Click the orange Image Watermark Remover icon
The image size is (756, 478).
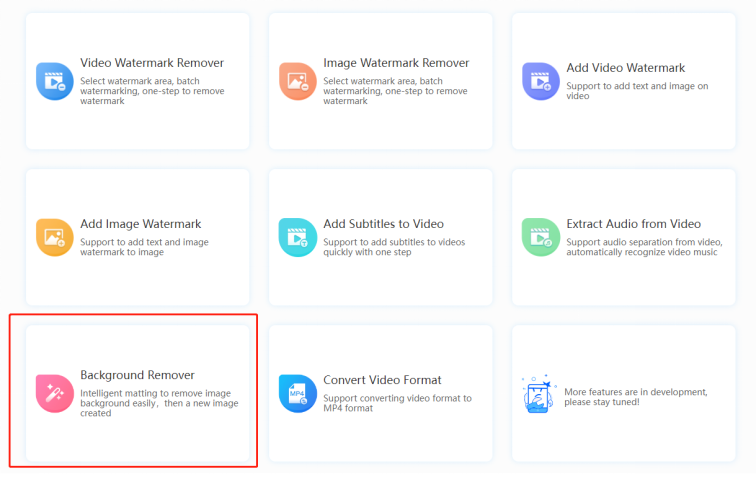point(297,81)
